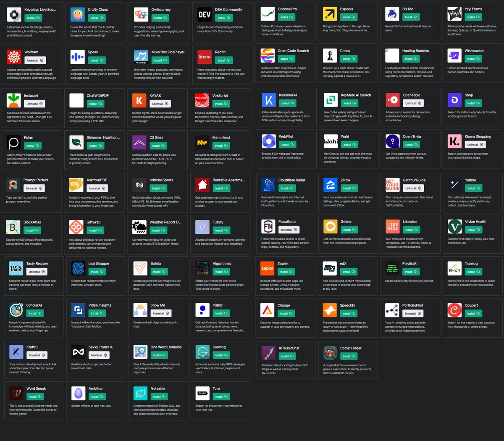Install the Keyplays Live Soccer plugin
504x441 pixels.
pyautogui.click(x=33, y=18)
